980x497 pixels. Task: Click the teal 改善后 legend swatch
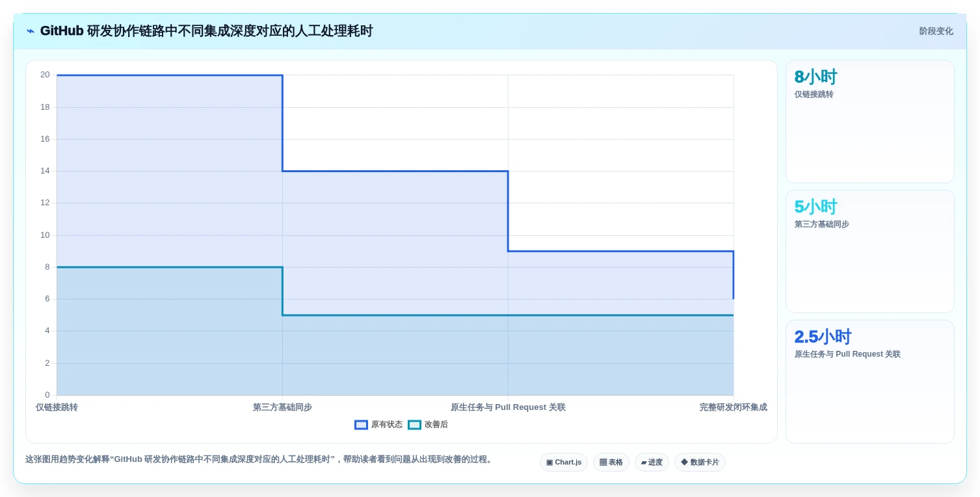[414, 425]
